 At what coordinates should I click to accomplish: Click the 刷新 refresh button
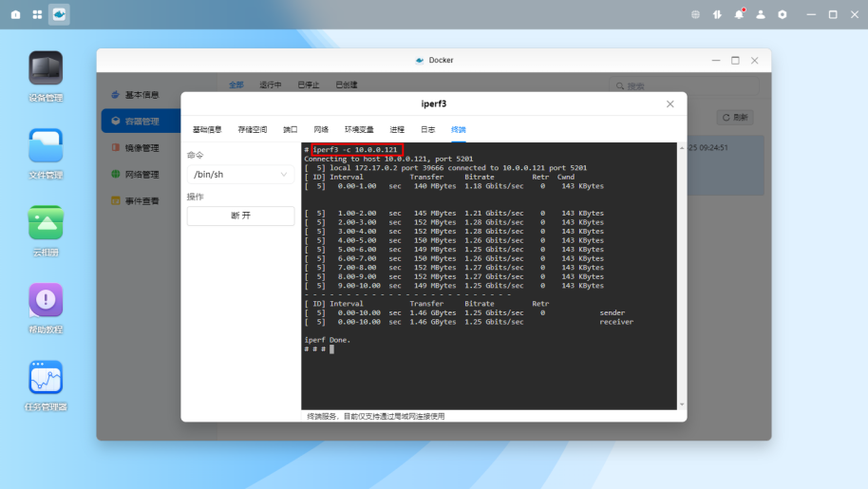coord(736,118)
